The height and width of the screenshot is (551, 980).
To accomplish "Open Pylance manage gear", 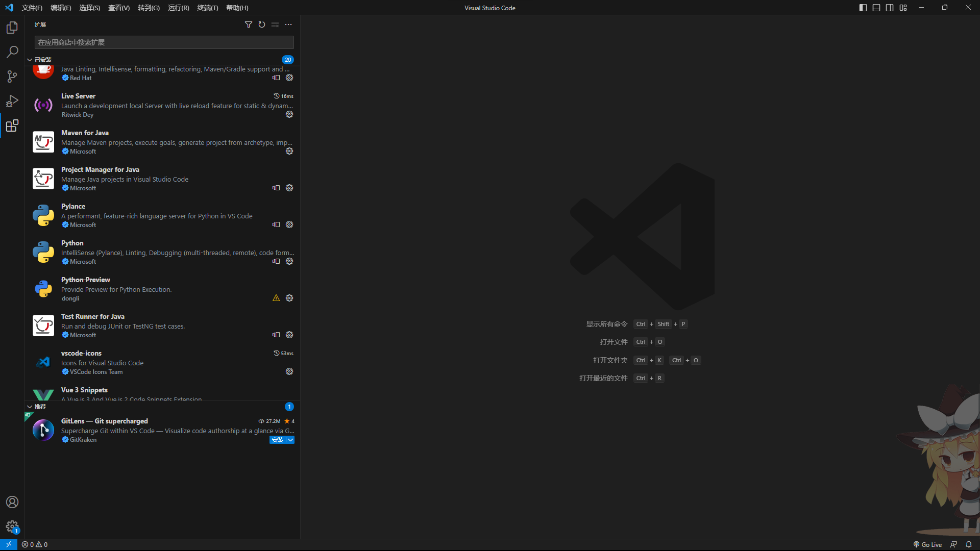I will [289, 224].
